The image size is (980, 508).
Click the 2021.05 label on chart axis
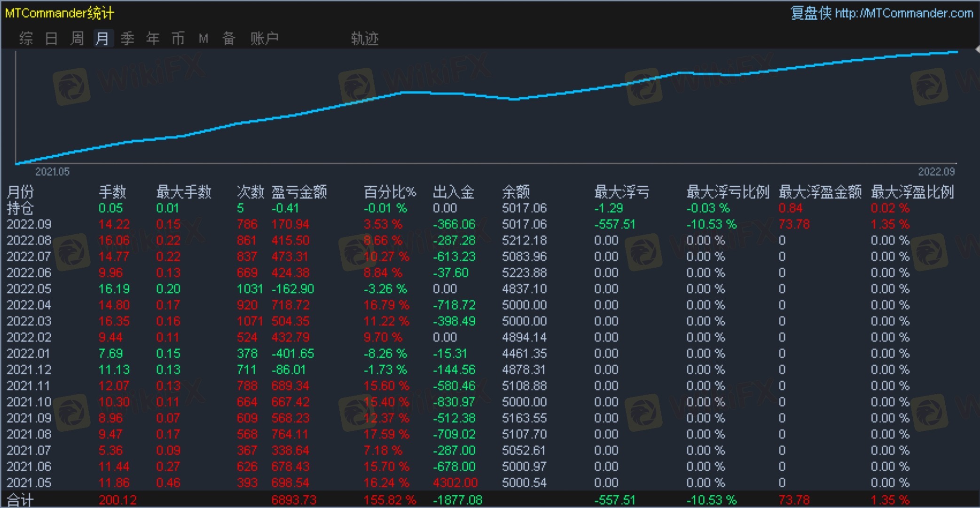point(52,172)
